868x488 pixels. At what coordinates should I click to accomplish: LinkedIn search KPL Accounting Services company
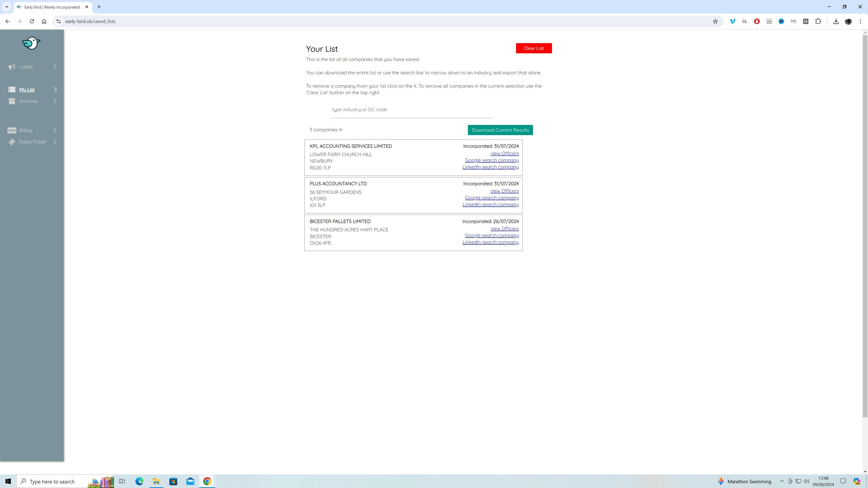coord(490,167)
